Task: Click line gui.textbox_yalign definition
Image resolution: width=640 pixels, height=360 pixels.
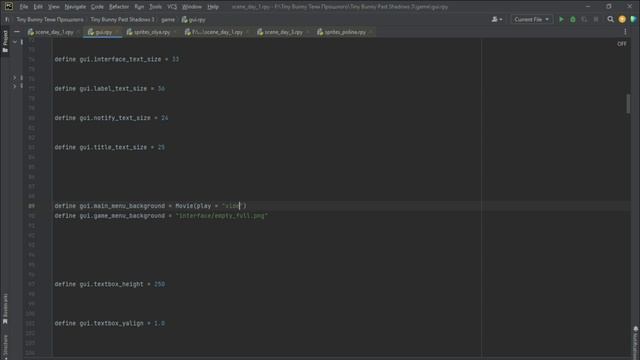Action: (x=110, y=323)
